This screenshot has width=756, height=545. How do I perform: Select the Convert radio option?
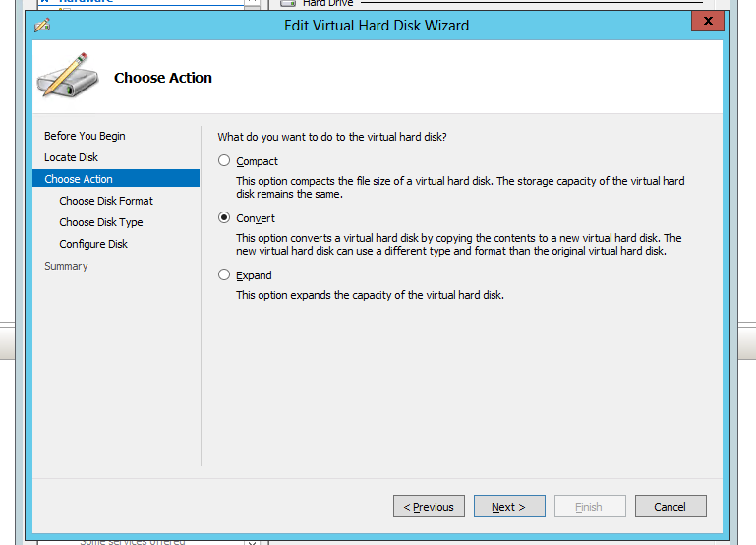pos(225,218)
